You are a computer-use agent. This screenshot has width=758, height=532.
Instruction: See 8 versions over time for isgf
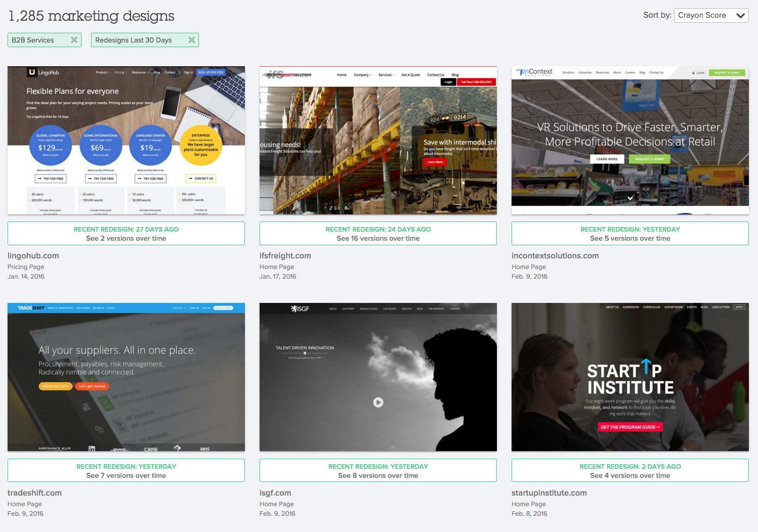coord(378,470)
